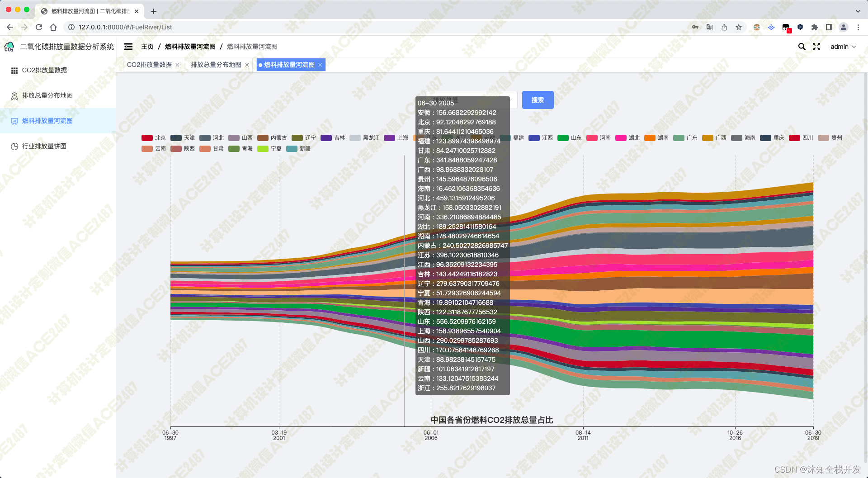This screenshot has height=478, width=868.
Task: Expand the admin user dropdown
Action: [843, 47]
